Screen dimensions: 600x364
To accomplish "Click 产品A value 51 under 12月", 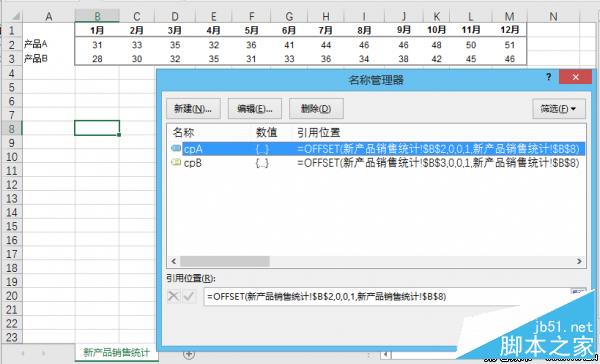I will point(509,45).
